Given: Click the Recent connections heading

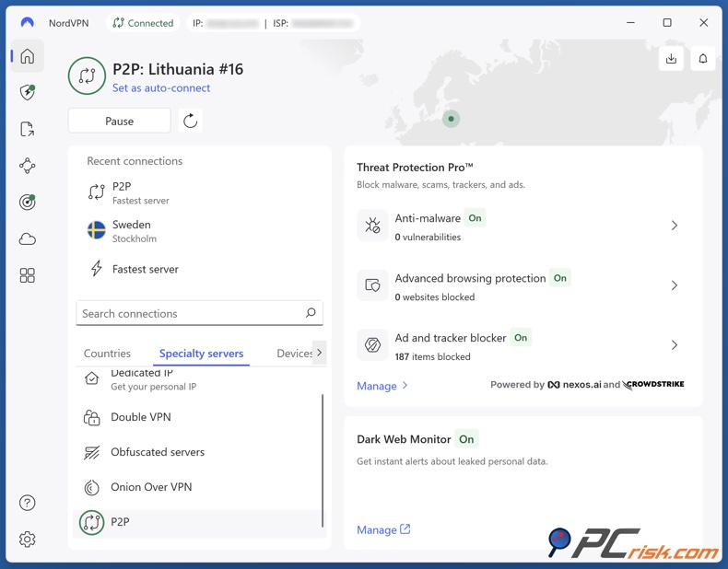Looking at the screenshot, I should point(135,161).
